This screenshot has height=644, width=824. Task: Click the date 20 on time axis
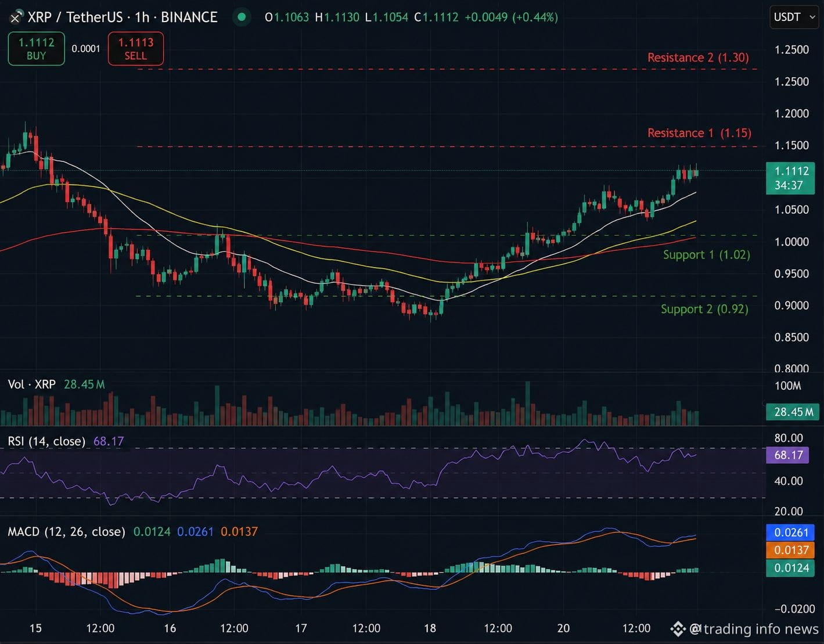tap(563, 628)
